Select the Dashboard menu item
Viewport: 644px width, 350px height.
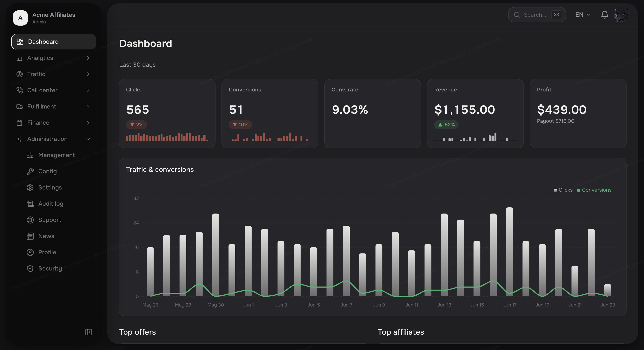[x=54, y=42]
